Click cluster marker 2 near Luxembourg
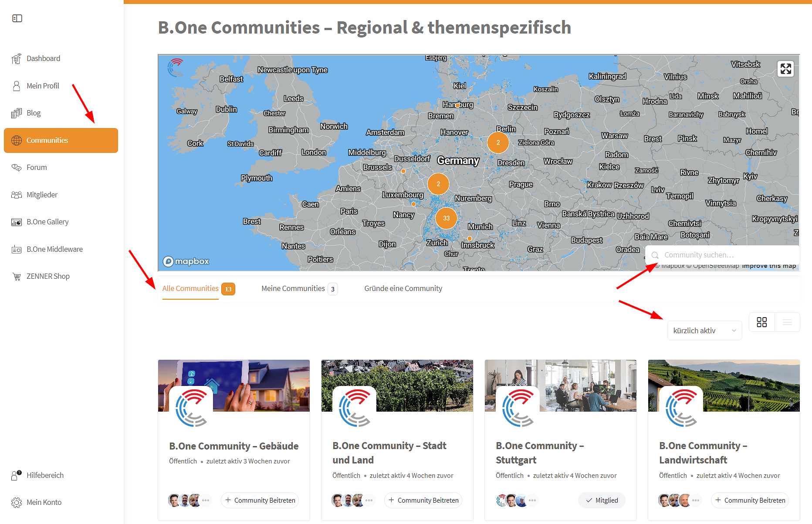This screenshot has height=524, width=812. [x=438, y=184]
